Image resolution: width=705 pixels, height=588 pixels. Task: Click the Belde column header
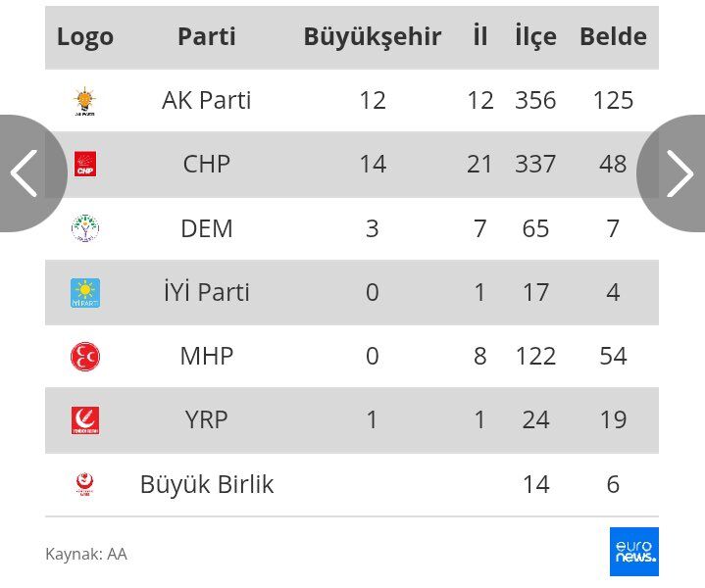[613, 37]
